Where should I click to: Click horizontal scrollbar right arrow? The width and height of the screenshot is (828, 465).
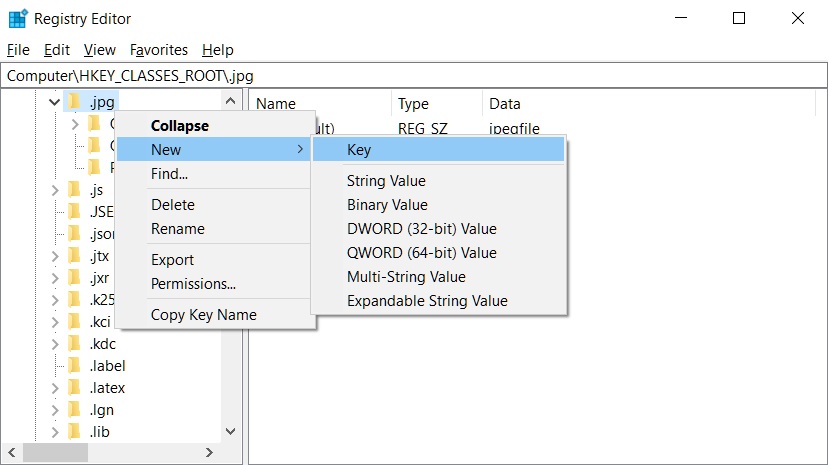tap(209, 452)
